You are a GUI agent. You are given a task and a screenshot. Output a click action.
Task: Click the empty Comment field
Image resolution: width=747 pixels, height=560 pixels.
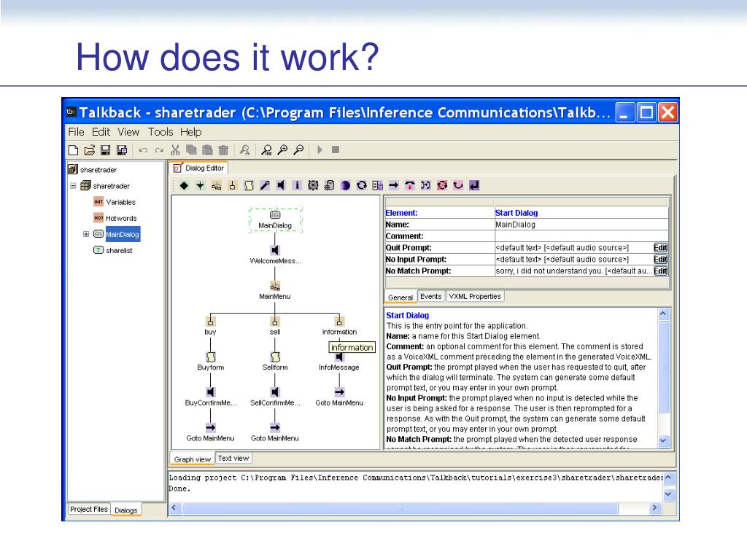pos(581,236)
